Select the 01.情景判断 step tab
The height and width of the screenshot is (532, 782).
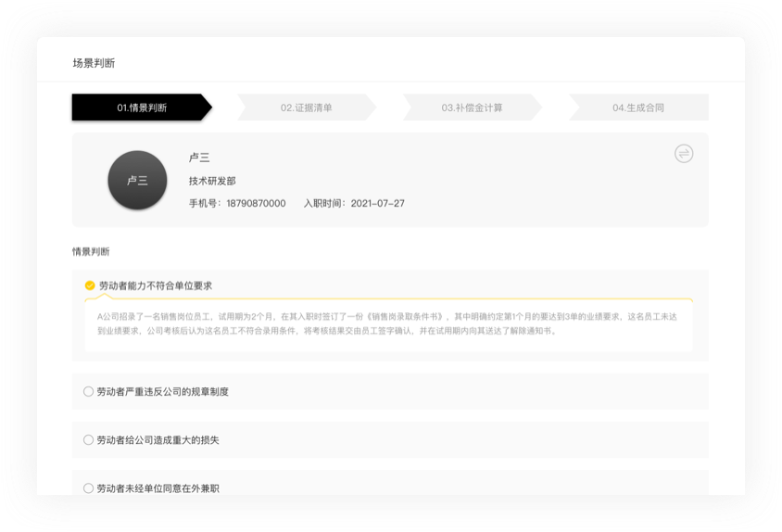[142, 108]
